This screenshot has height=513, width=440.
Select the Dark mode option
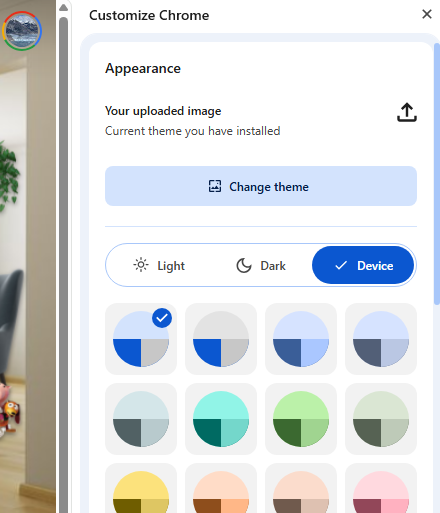point(261,266)
